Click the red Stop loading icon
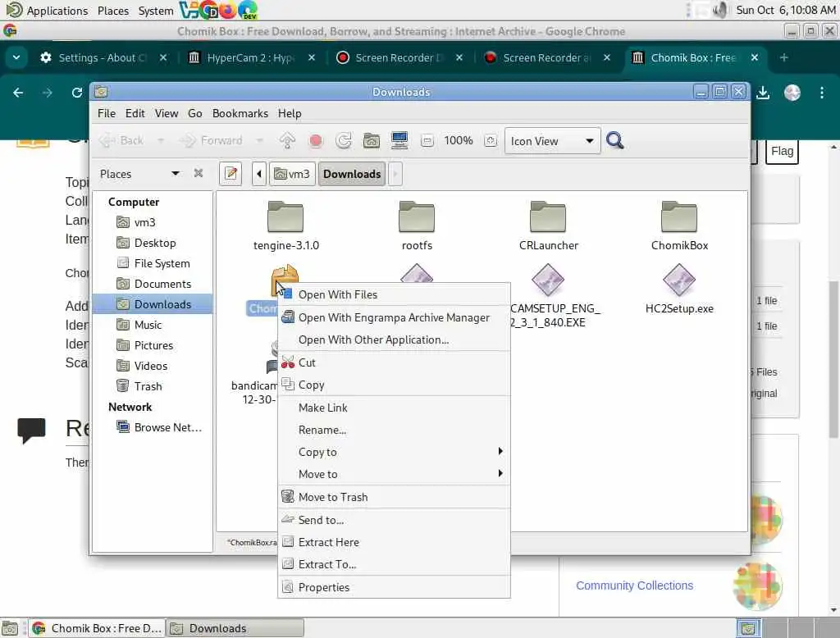This screenshot has width=840, height=638. (316, 141)
